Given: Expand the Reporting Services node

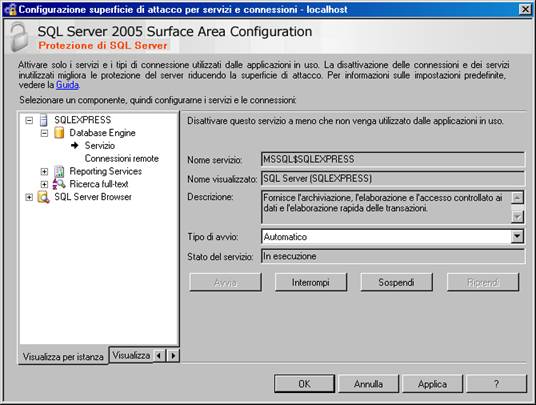Looking at the screenshot, I should (x=44, y=171).
